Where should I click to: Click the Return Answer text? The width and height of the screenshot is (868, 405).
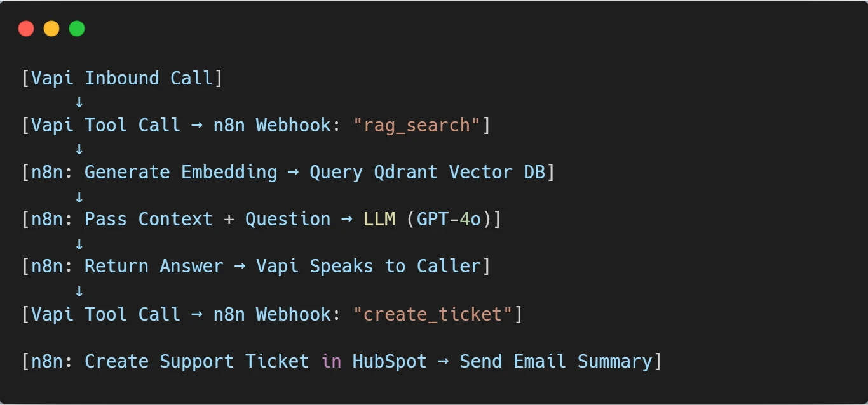[x=154, y=267]
